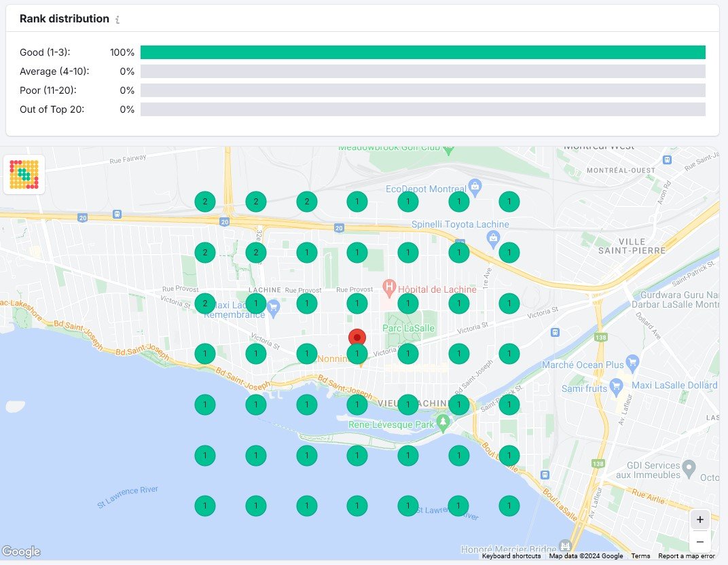728x565 pixels.
Task: Click the LACHINE district label
Action: pos(265,290)
